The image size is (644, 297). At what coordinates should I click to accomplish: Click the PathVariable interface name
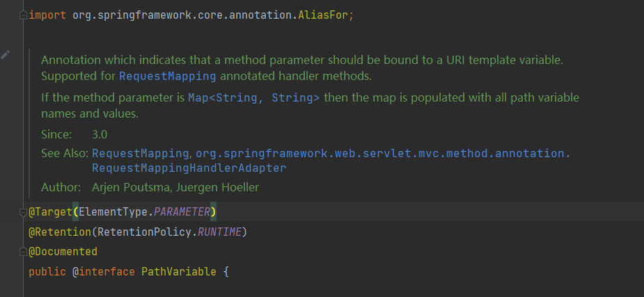(x=179, y=271)
